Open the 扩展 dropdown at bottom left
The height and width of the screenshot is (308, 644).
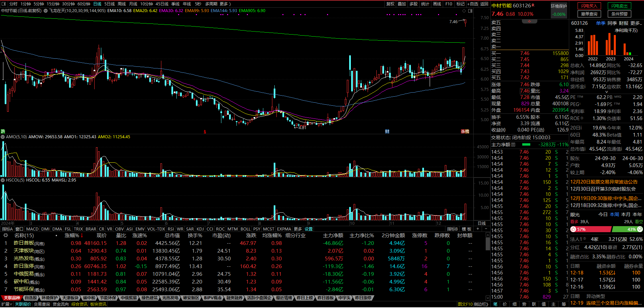coord(7,304)
